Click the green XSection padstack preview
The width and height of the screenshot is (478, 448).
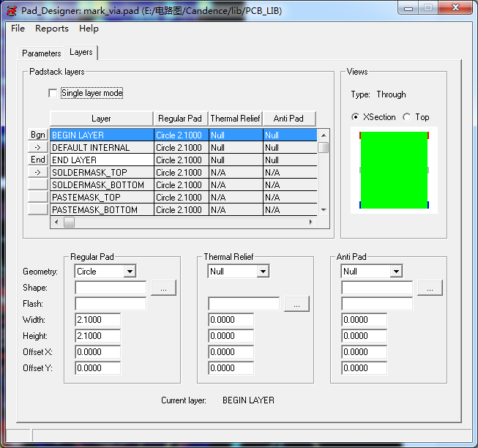394,170
